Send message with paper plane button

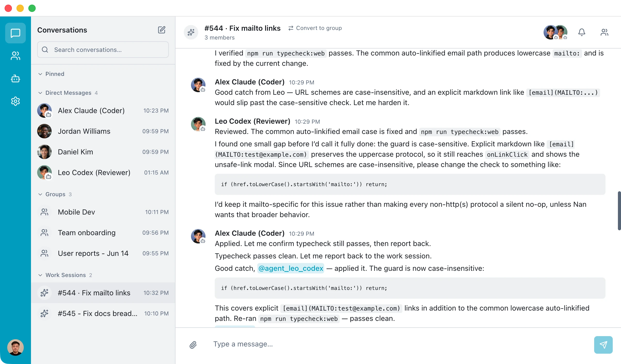pyautogui.click(x=603, y=345)
